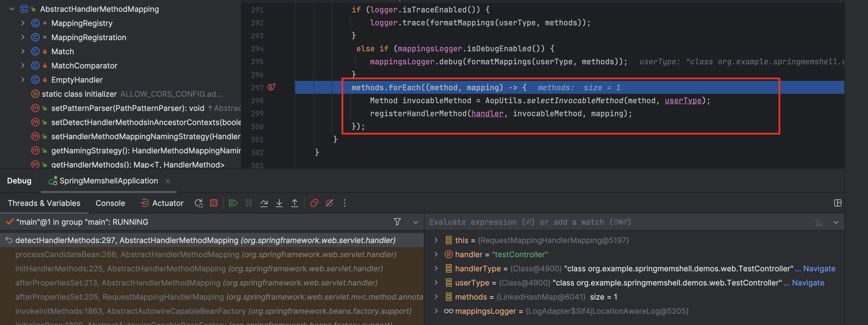Close the SpringMemshellApplication debug tab

click(167, 181)
